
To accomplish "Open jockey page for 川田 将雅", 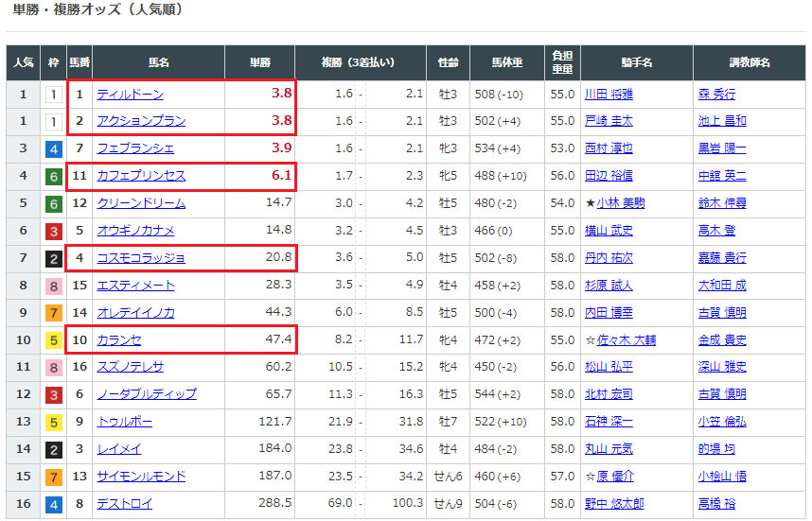I will [x=609, y=95].
